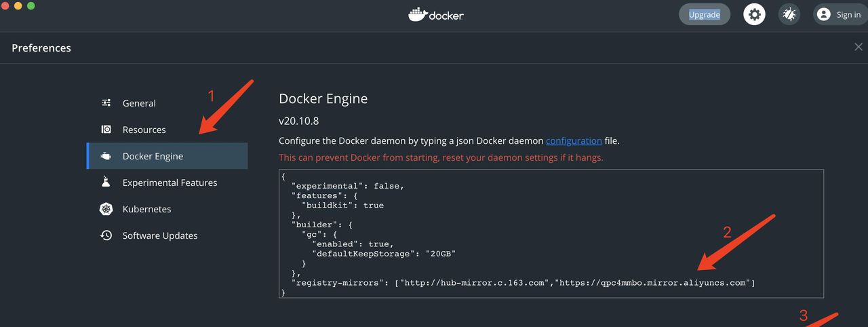Click the macOS green zoom window button
Viewport: 868px width, 327px height.
(x=31, y=5)
